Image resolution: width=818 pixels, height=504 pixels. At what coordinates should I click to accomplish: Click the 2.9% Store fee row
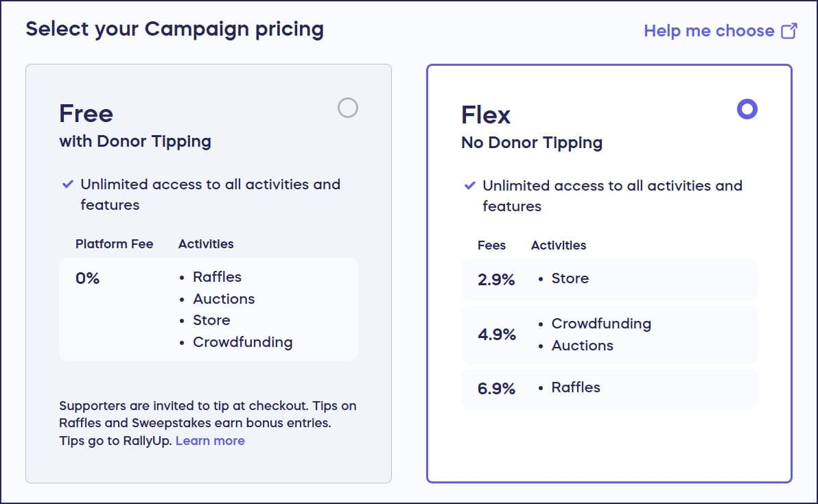pyautogui.click(x=609, y=279)
